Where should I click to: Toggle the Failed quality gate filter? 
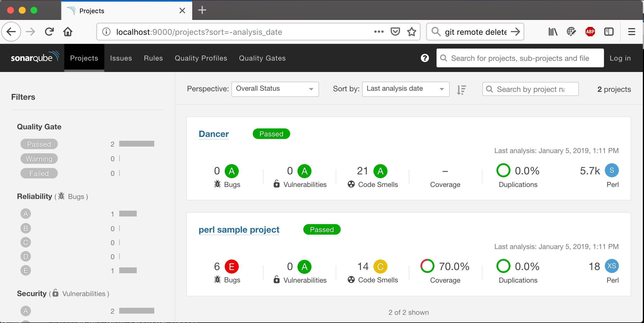pos(39,173)
